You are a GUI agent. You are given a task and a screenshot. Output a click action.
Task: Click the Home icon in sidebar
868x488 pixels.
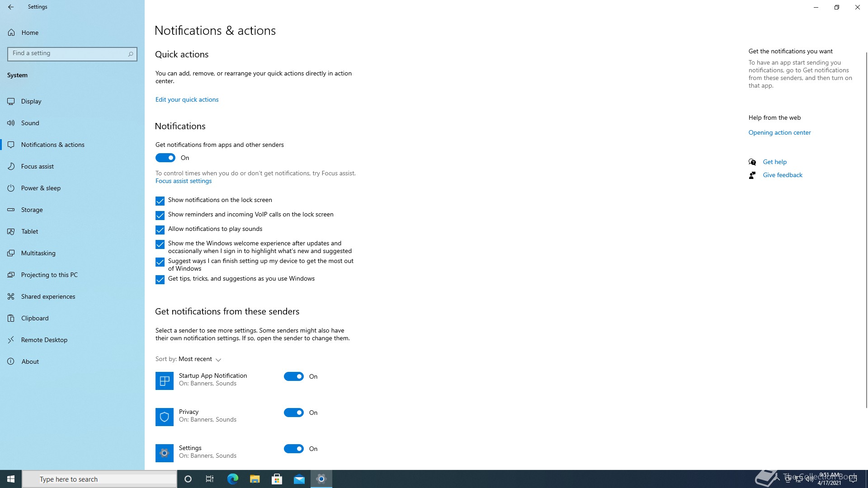point(11,33)
